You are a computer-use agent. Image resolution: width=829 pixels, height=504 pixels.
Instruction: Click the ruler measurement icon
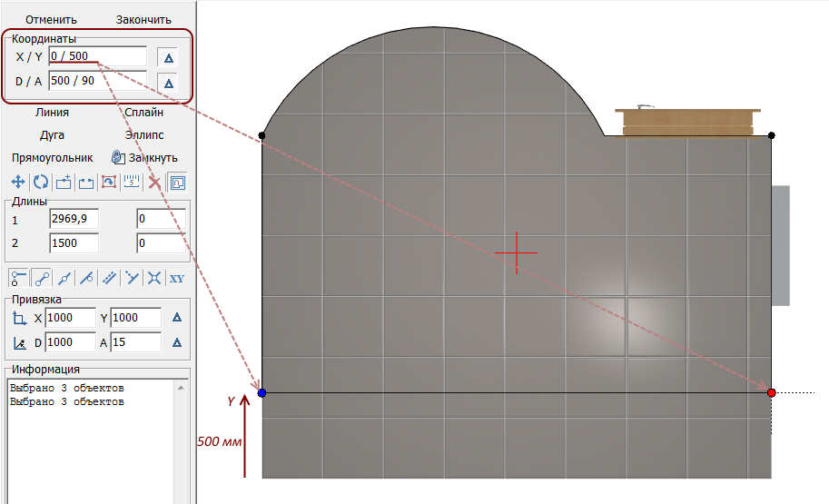pos(131,182)
